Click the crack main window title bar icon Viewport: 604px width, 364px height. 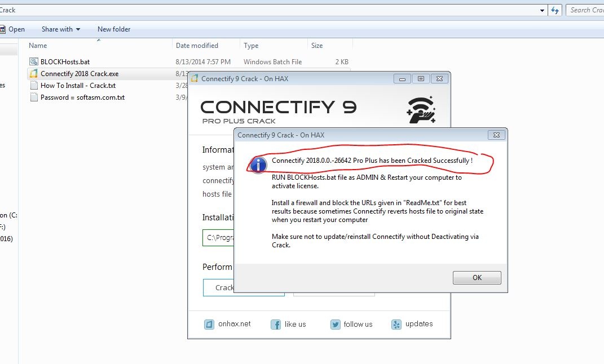tap(195, 78)
